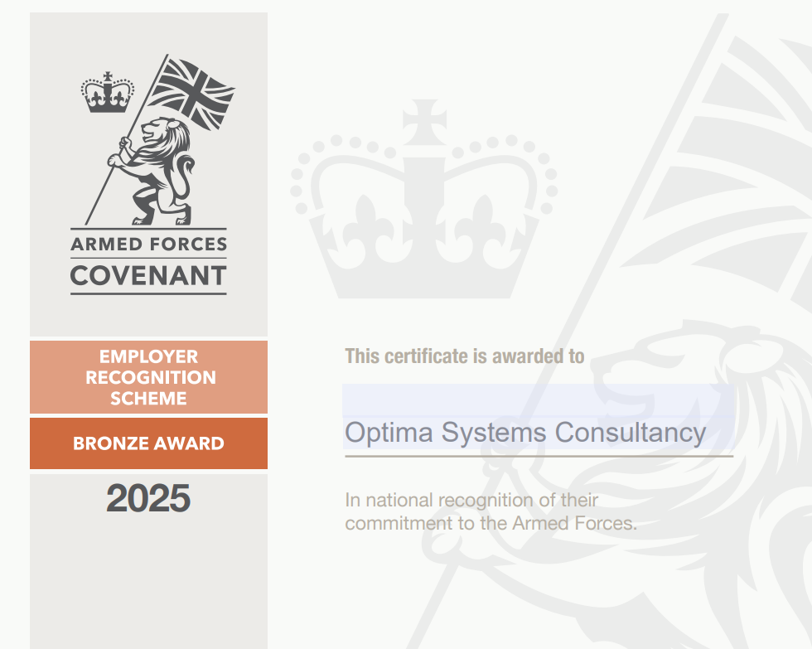This screenshot has height=649, width=812.
Task: Select the ARMED FORCES text in the logo
Action: pos(148,245)
